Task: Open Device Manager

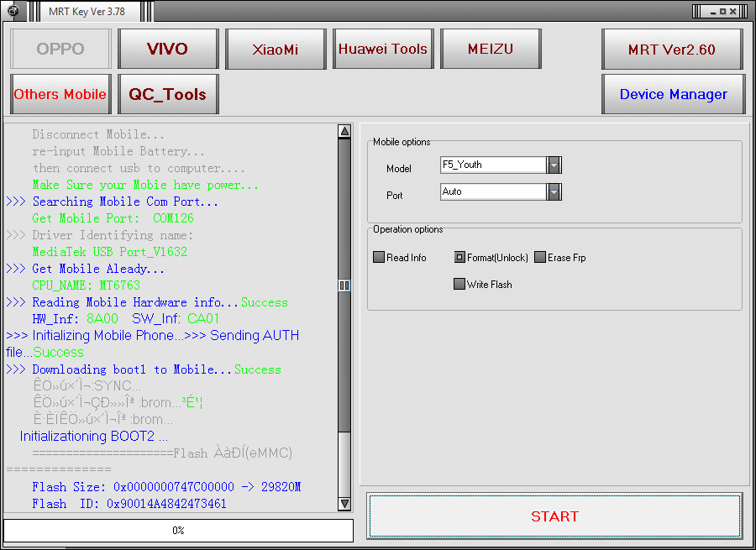Action: pyautogui.click(x=673, y=94)
